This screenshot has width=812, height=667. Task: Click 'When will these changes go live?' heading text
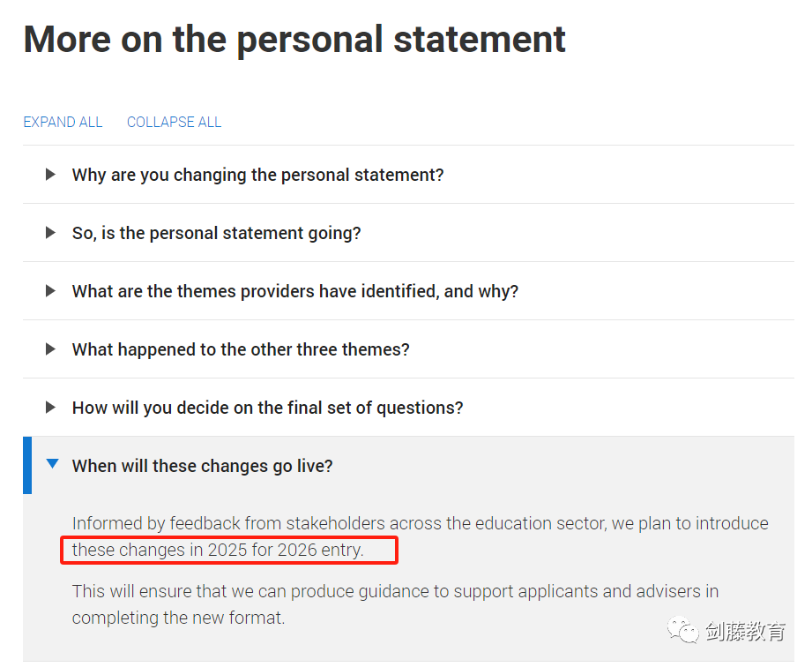203,466
